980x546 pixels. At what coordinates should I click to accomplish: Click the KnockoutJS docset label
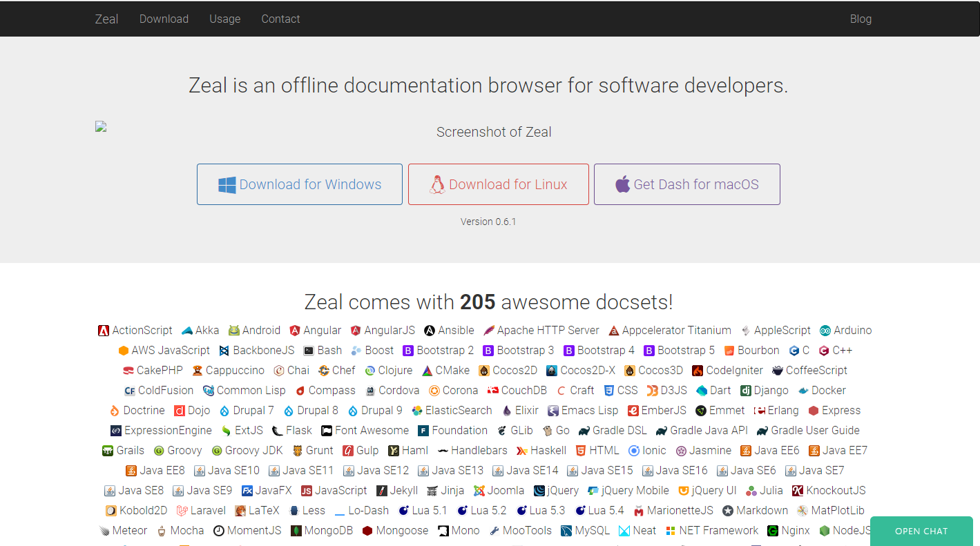point(836,491)
